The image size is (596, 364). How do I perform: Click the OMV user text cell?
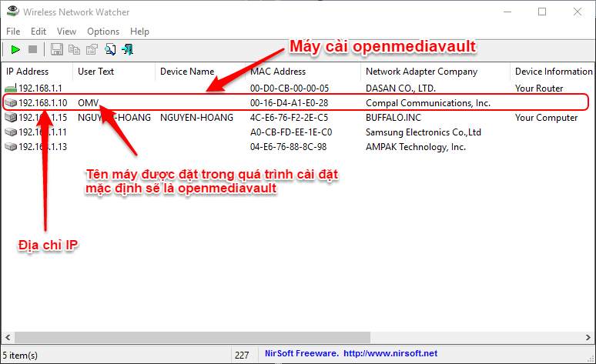(x=89, y=103)
